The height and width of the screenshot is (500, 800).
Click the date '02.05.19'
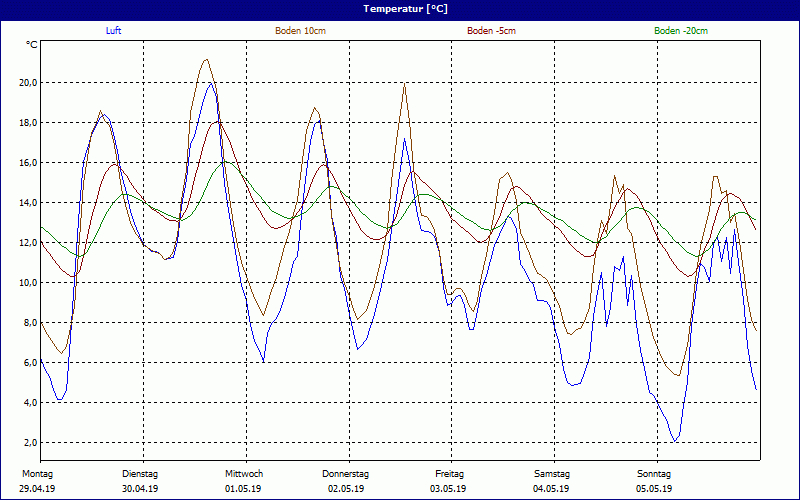point(346,489)
